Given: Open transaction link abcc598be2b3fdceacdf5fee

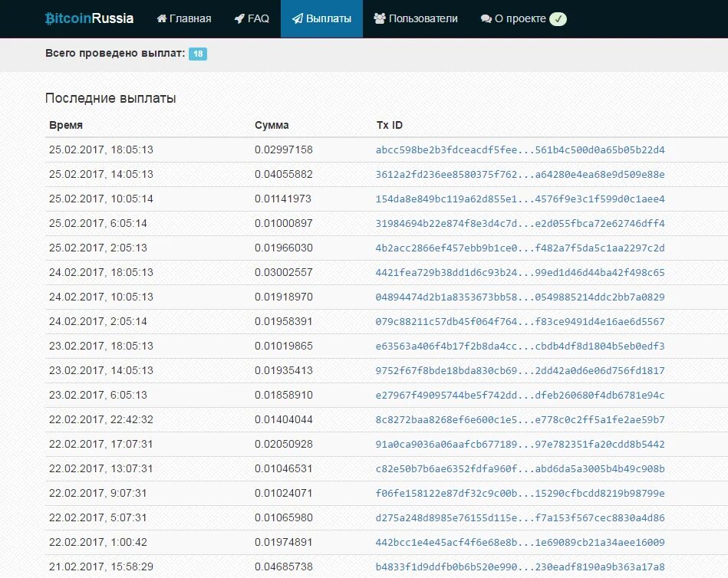Looking at the screenshot, I should click(x=520, y=149).
